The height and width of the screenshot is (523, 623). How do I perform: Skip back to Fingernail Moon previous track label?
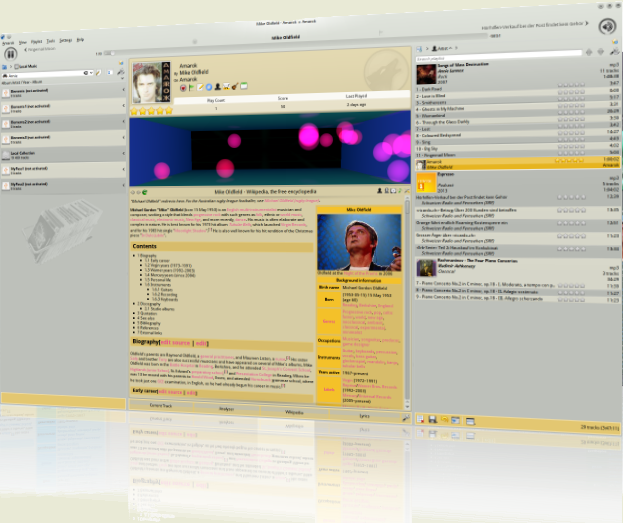(40, 49)
